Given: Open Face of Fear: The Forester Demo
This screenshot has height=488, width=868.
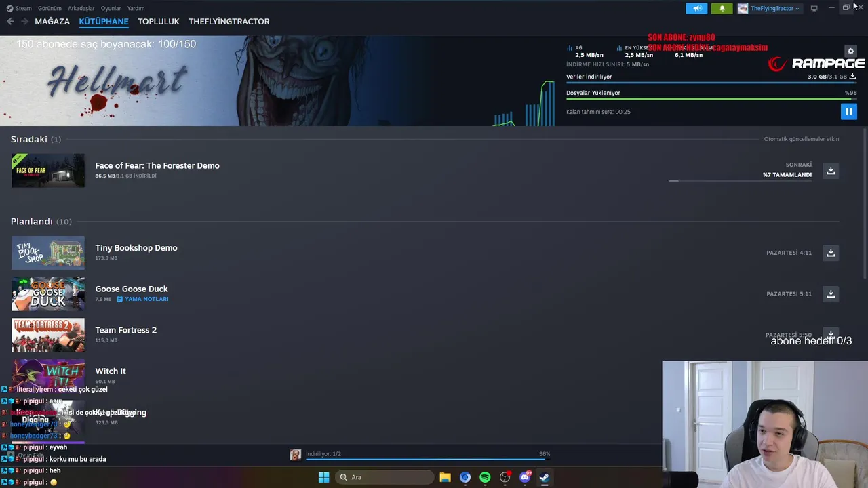Looking at the screenshot, I should [x=157, y=165].
